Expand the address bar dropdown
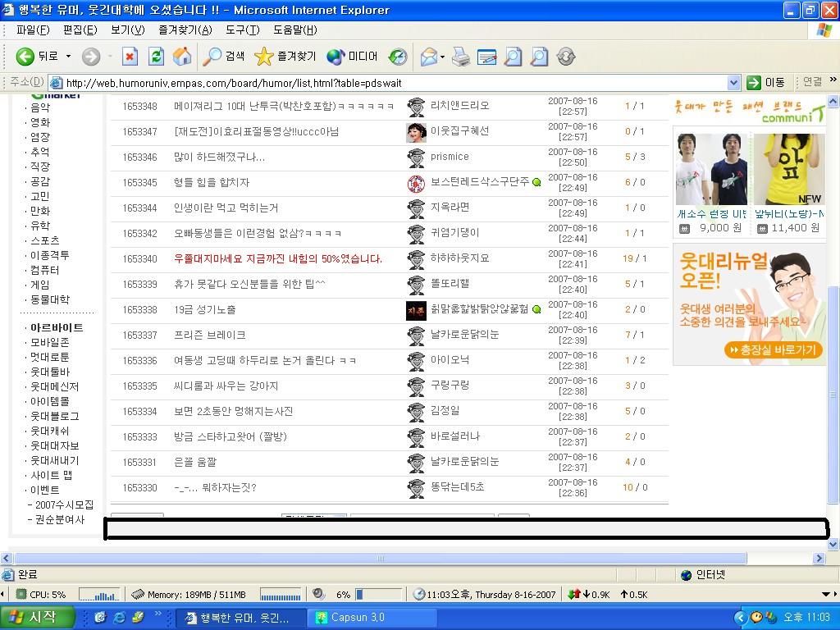 [734, 83]
